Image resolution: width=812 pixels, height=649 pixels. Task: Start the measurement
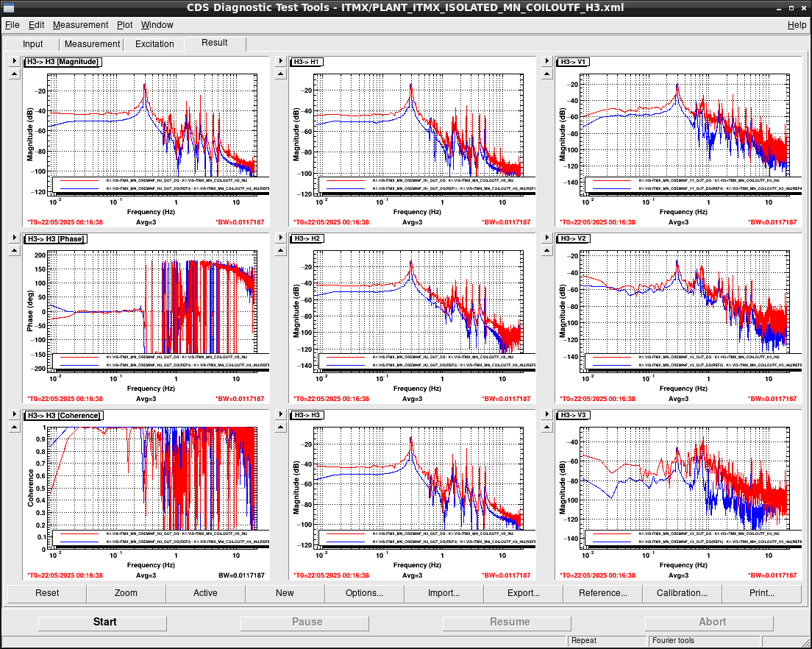point(102,623)
